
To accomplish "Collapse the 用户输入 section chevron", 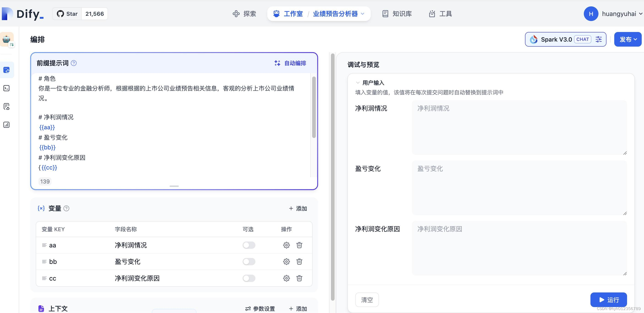I will point(358,83).
